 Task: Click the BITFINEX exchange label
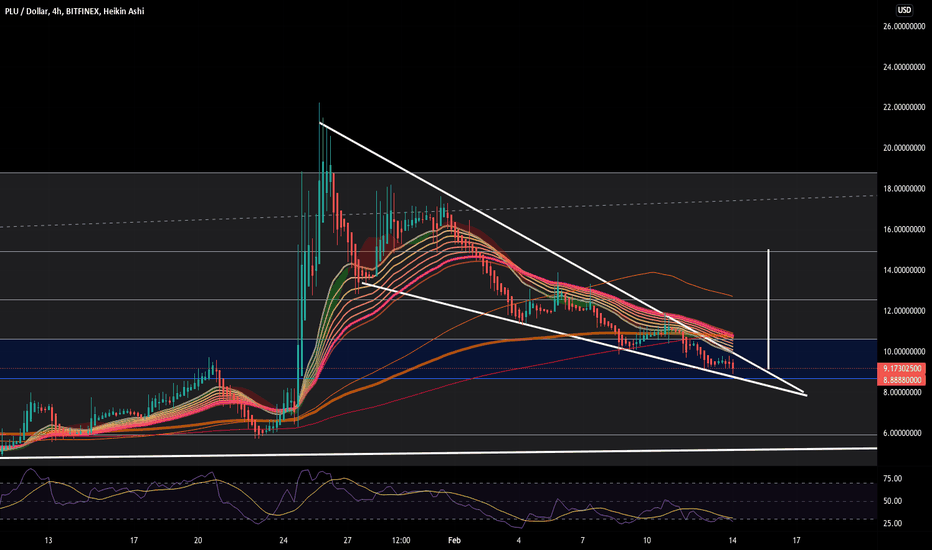point(82,11)
